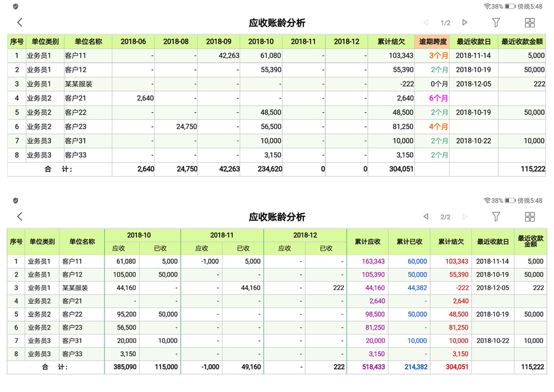Select the 最近收款日 header in upper table
This screenshot has width=554, height=392.
473,42
